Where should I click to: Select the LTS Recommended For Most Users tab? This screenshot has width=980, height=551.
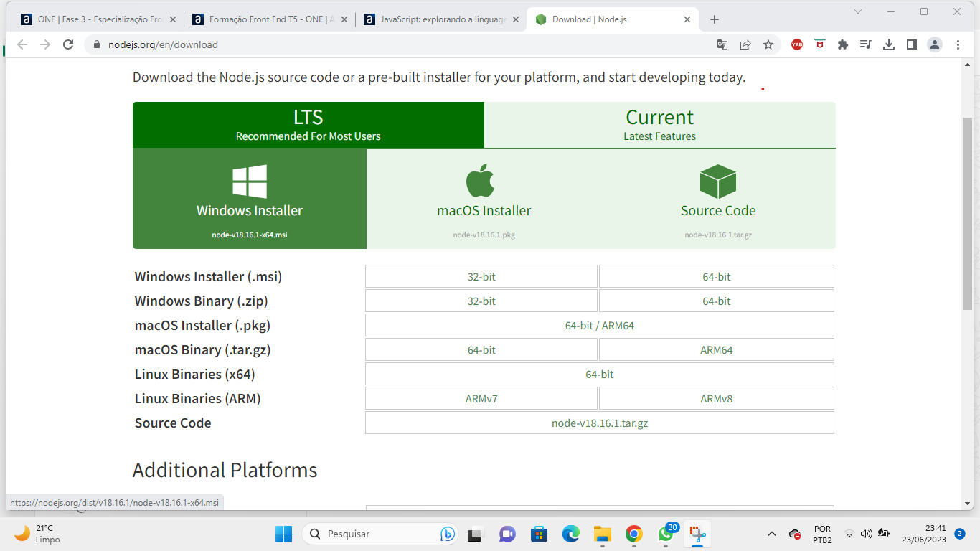[x=308, y=125]
